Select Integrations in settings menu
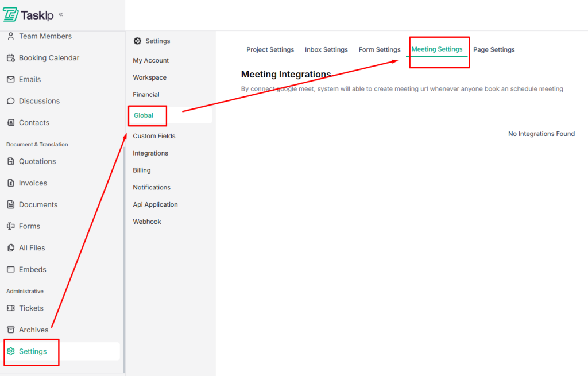 coord(150,153)
